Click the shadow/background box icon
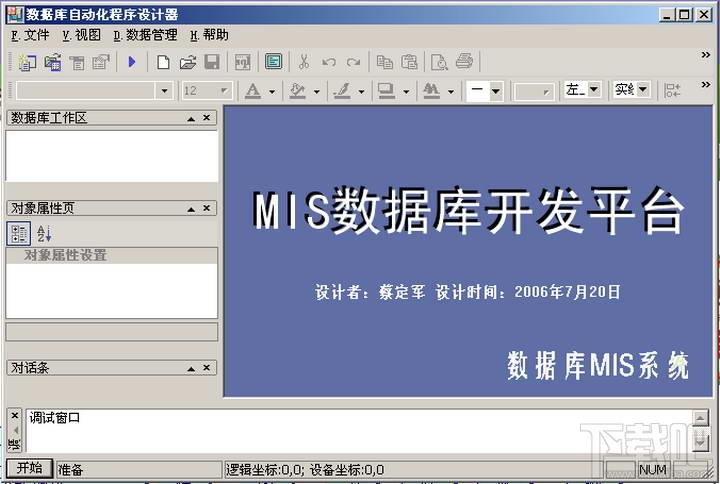Image resolution: width=720 pixels, height=484 pixels. click(x=386, y=91)
